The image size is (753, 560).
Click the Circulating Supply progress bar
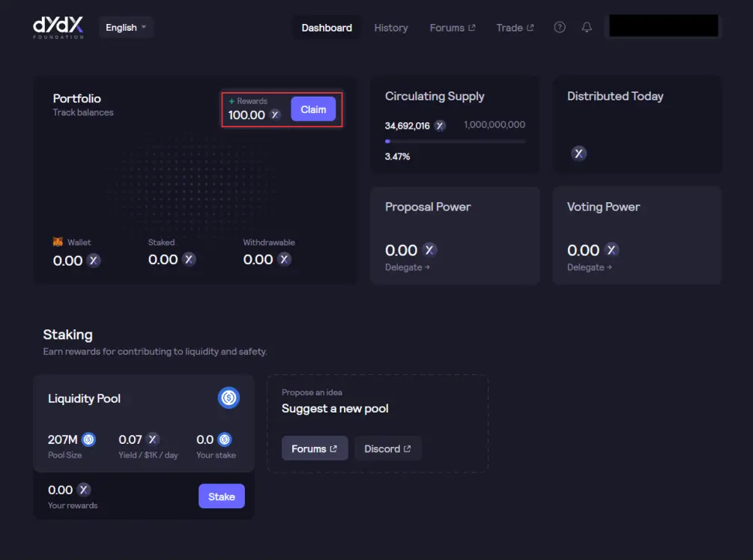click(456, 141)
